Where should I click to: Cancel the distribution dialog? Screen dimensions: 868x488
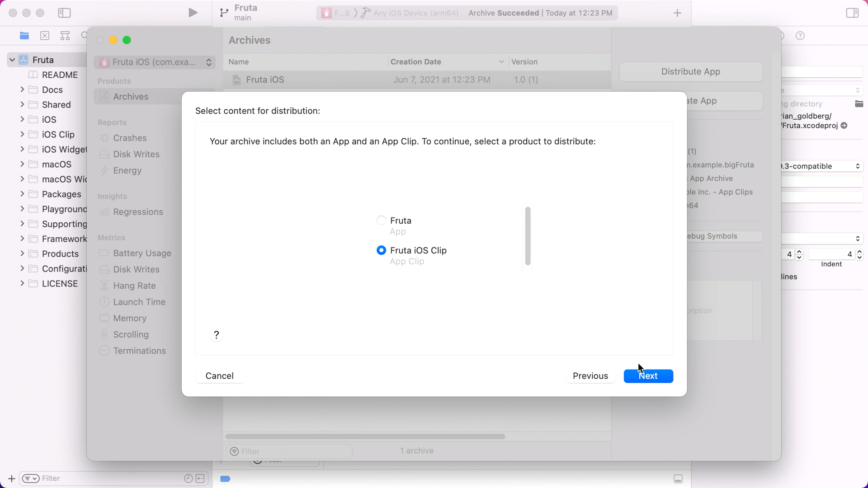220,376
